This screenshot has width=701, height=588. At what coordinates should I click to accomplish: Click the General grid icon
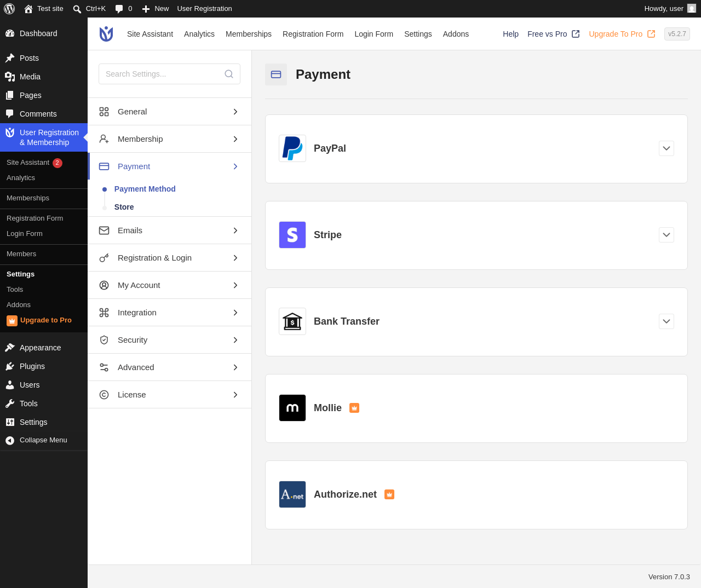(104, 112)
